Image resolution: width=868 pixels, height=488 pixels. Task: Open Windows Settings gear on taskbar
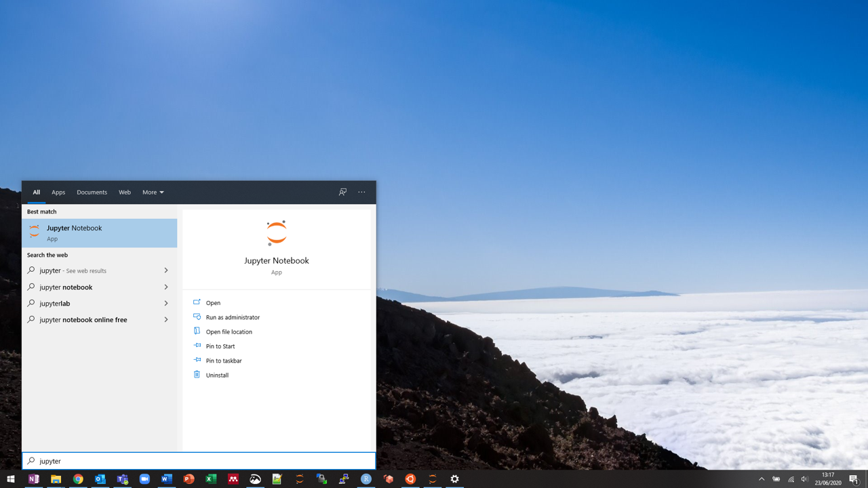pyautogui.click(x=455, y=479)
